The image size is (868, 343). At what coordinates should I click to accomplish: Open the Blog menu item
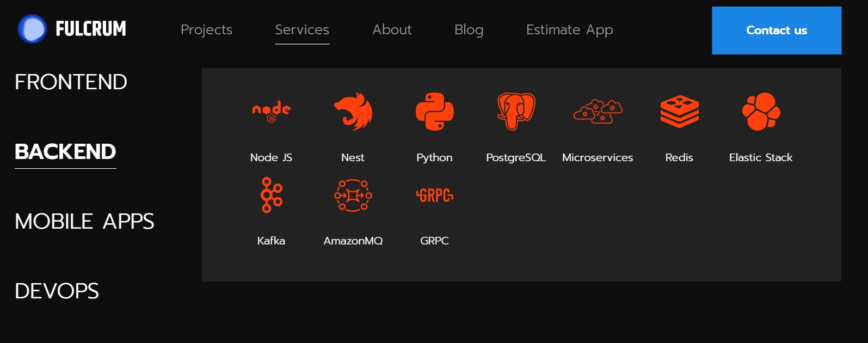tap(469, 30)
